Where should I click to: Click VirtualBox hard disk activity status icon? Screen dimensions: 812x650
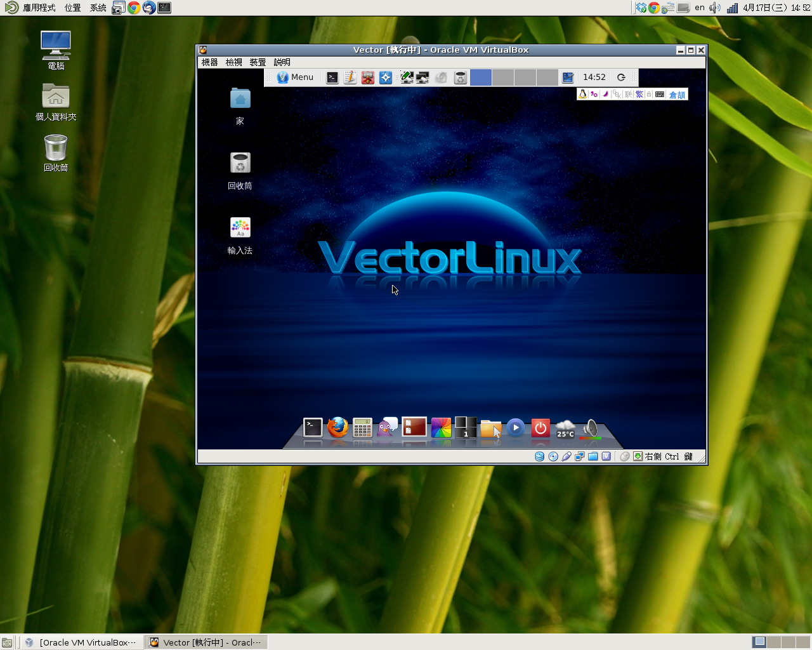(x=539, y=456)
